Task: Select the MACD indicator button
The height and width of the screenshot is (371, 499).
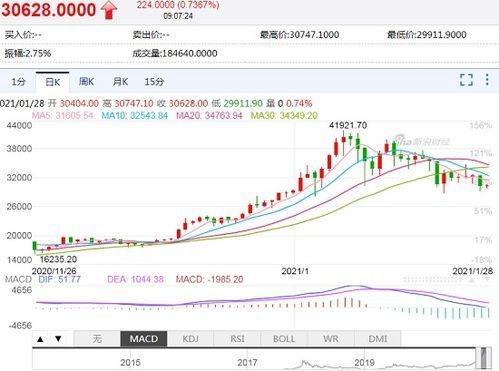Action: (144, 339)
